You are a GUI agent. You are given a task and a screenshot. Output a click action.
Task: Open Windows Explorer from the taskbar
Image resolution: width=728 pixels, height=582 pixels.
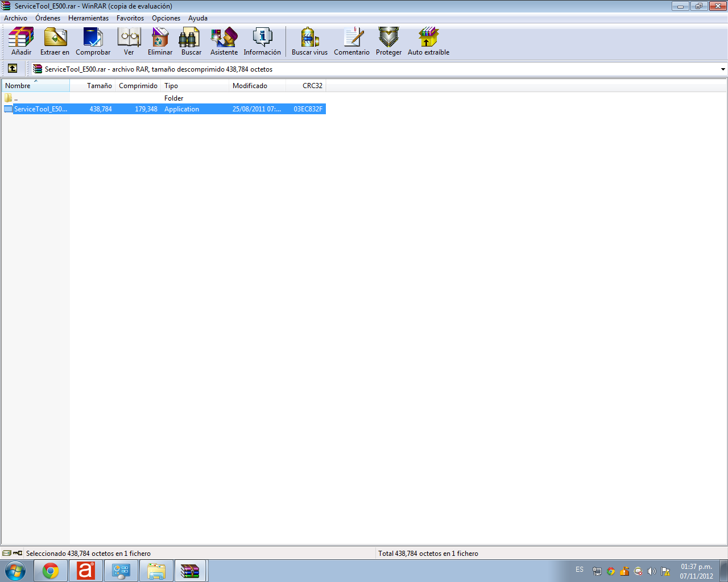(156, 571)
